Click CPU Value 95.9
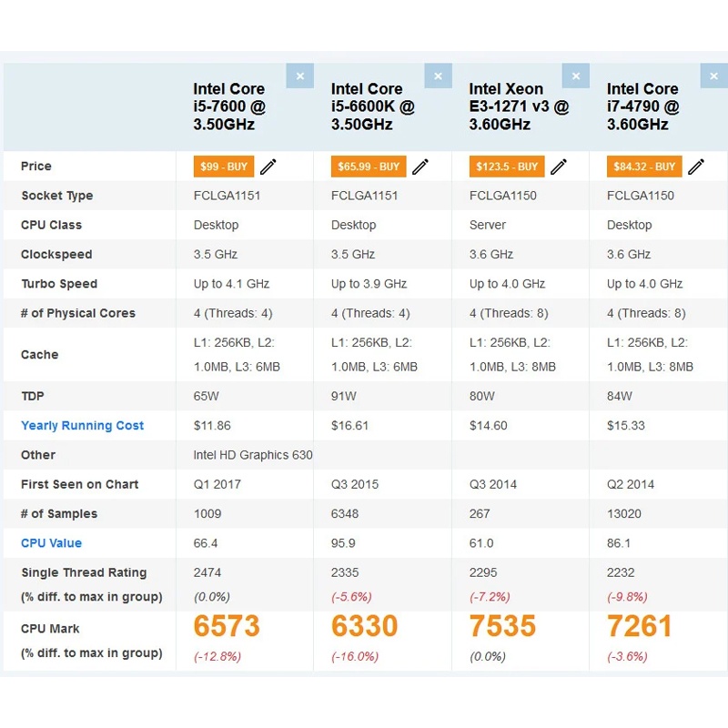728x728 pixels. pyautogui.click(x=343, y=543)
